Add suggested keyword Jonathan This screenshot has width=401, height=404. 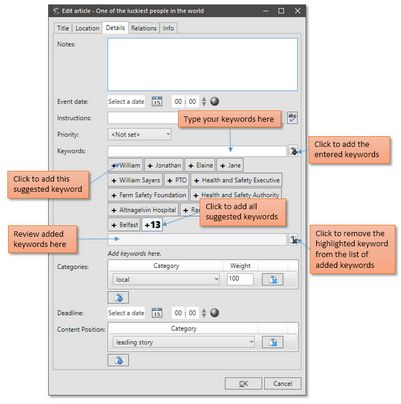(164, 165)
